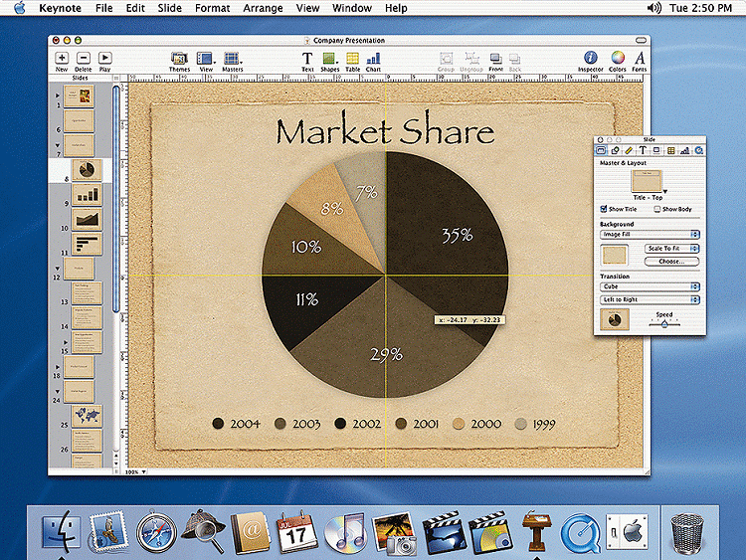Select slide 25 world map thumbnail
The height and width of the screenshot is (560, 746).
tap(87, 416)
